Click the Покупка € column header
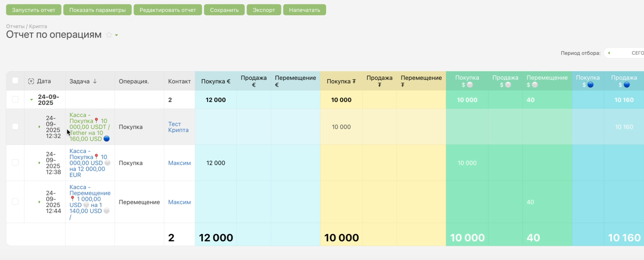Viewport: 644px width, 260px height. pos(216,81)
